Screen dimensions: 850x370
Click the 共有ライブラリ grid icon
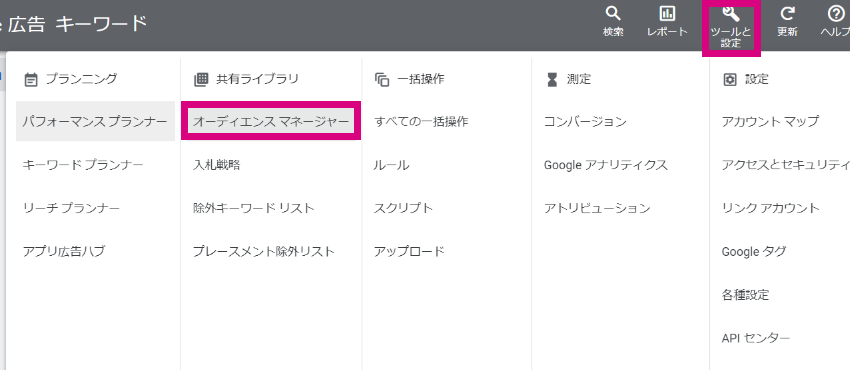pos(201,80)
